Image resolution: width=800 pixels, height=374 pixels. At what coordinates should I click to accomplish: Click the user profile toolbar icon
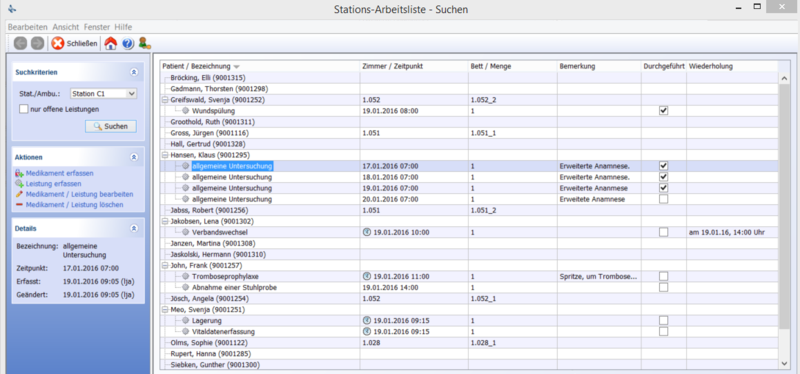coord(144,43)
